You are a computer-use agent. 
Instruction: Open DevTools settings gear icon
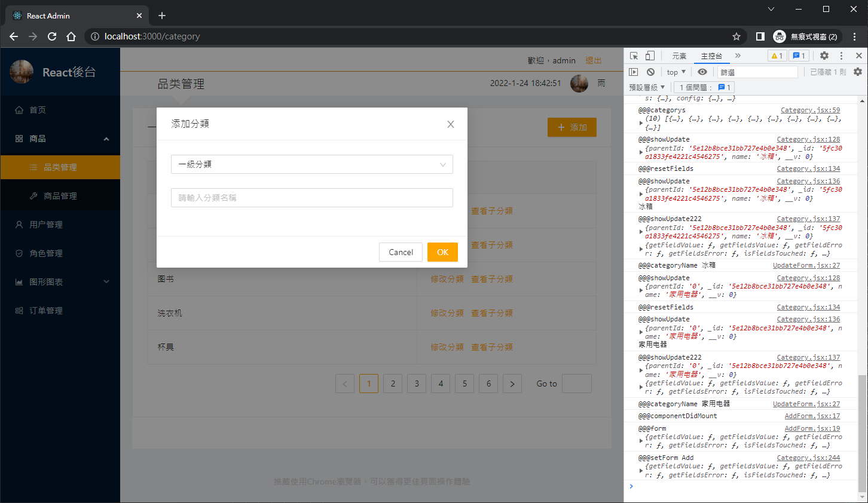point(824,56)
